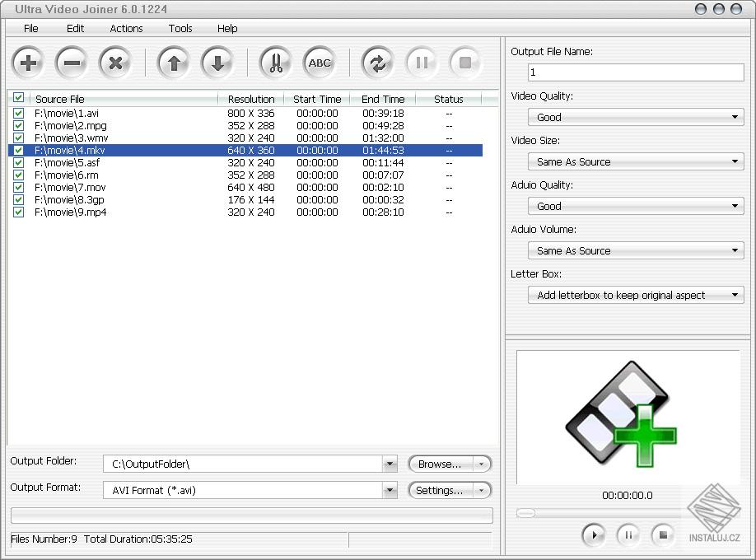Image resolution: width=756 pixels, height=560 pixels.
Task: Uncheck F:\movie\2.mpg checkbox
Action: (x=18, y=125)
